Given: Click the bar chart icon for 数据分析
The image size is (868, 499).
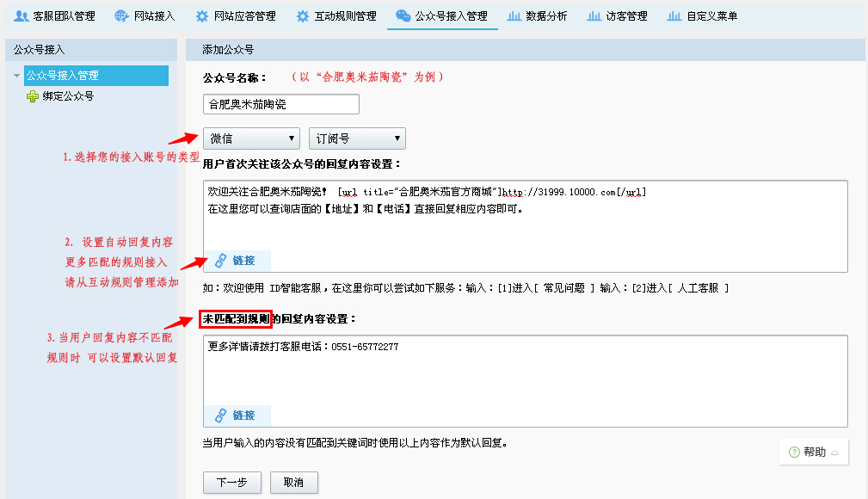Looking at the screenshot, I should click(514, 16).
